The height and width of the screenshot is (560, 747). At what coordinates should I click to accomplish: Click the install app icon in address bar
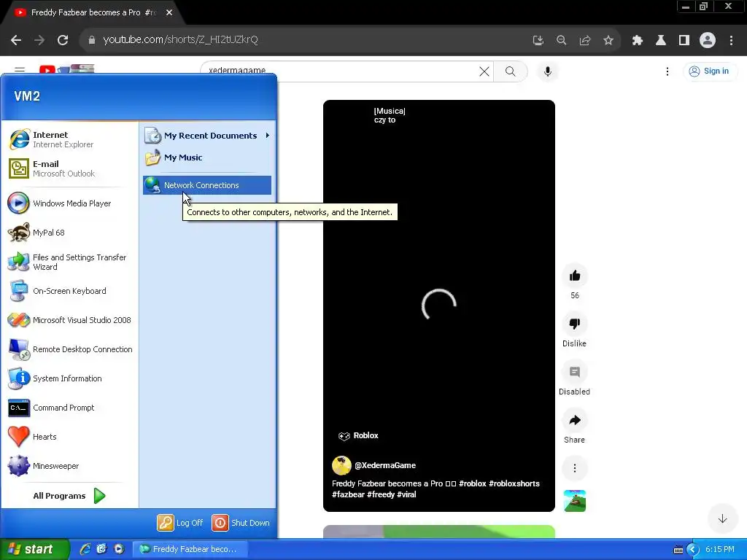[x=538, y=41]
